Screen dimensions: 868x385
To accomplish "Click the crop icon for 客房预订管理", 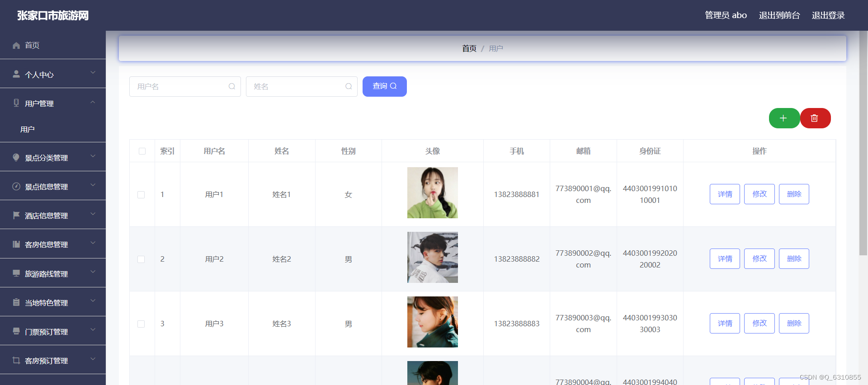I will [x=16, y=360].
